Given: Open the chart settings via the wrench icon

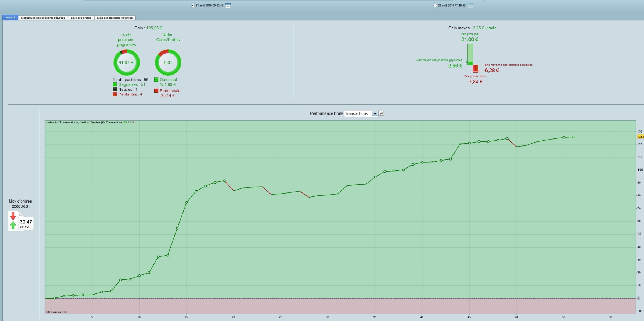Looking at the screenshot, I should 381,113.
